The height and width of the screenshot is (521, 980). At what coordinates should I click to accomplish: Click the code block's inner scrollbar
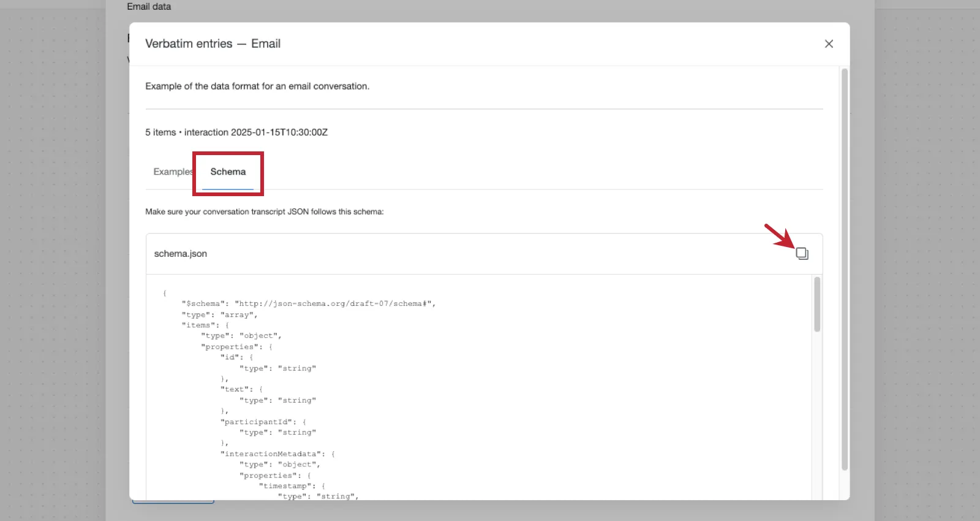pyautogui.click(x=817, y=304)
